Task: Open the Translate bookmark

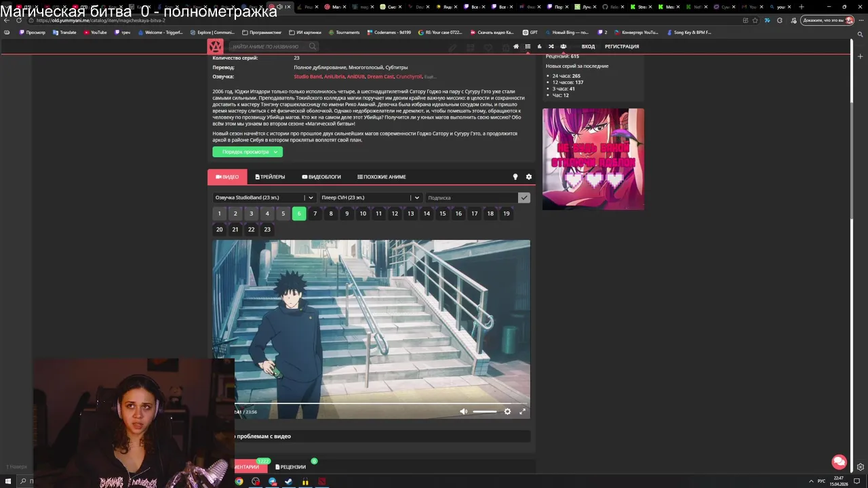Action: pyautogui.click(x=64, y=32)
